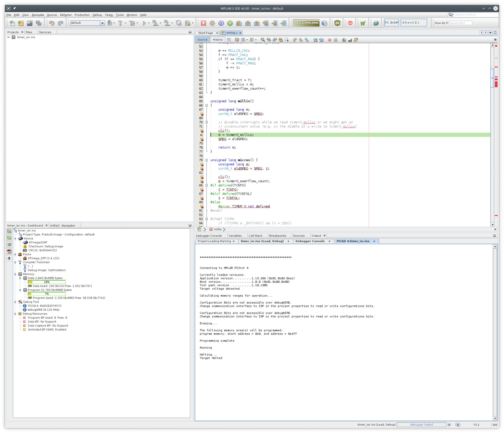
Task: Click the millis breadcrumb below editor
Action: point(217,230)
